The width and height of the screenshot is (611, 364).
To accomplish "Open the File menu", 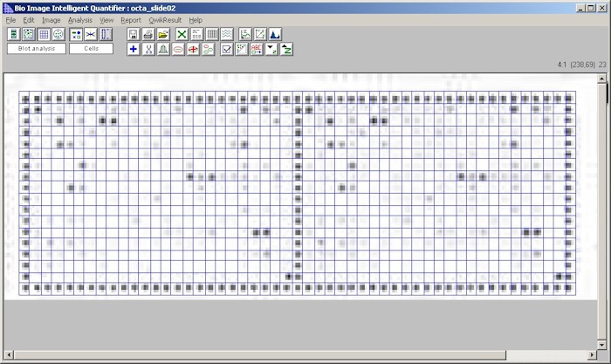I will pyautogui.click(x=10, y=20).
